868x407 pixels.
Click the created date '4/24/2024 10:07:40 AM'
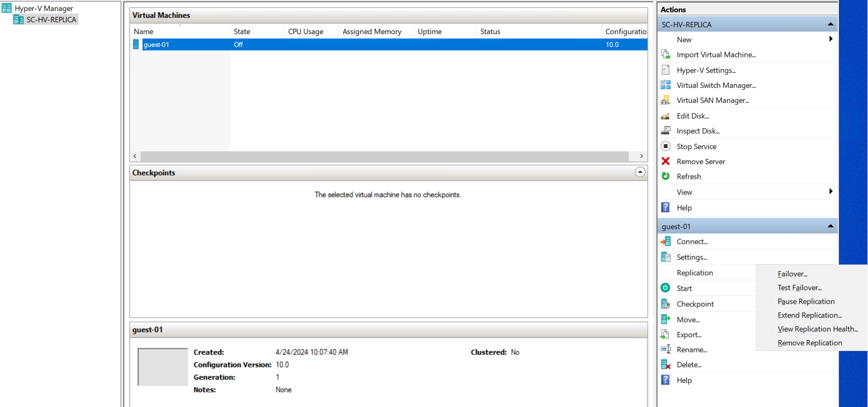point(312,352)
